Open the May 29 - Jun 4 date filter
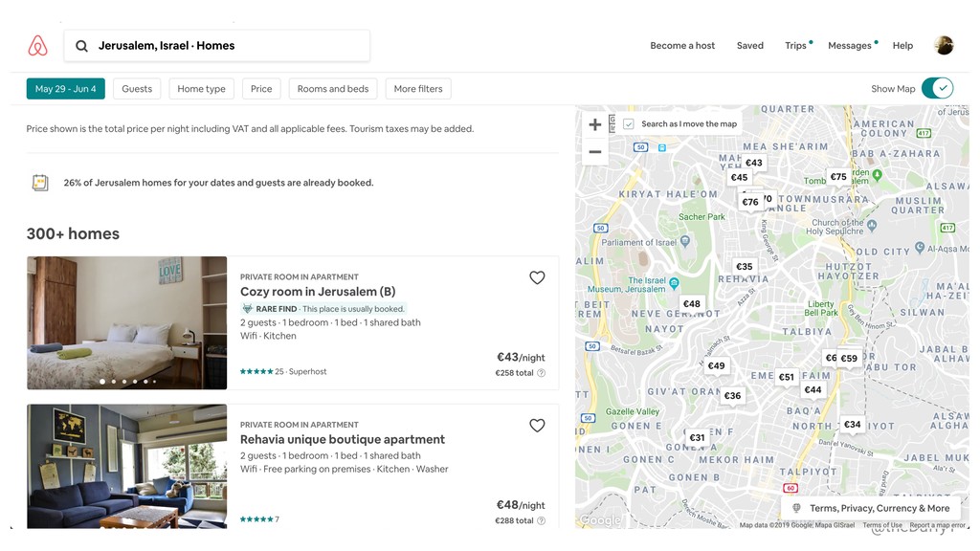Viewport: 980px width, 551px height. coord(66,89)
